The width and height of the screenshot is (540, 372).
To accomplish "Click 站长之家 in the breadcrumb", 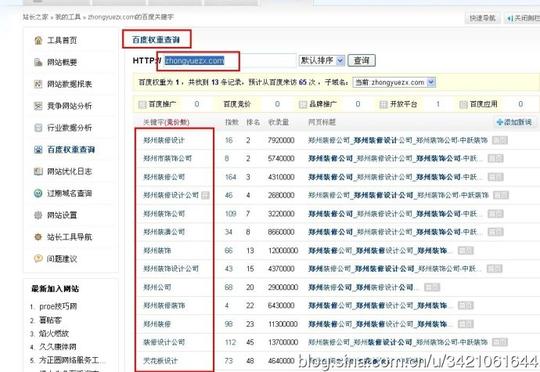I will [35, 17].
